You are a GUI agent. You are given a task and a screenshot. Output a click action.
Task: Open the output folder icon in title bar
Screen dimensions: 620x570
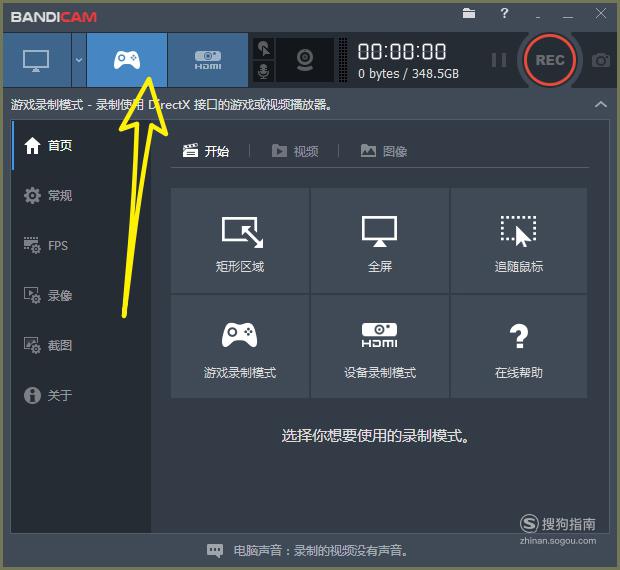pyautogui.click(x=469, y=13)
